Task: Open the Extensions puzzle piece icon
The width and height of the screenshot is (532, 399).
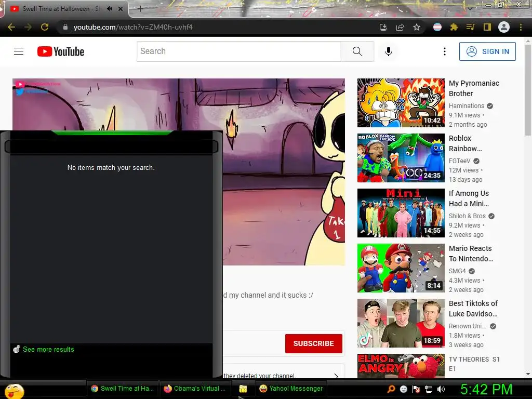Action: 454,27
